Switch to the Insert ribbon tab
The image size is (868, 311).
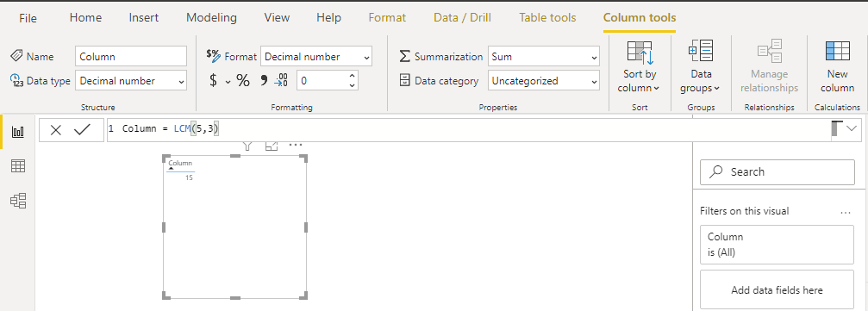tap(144, 18)
